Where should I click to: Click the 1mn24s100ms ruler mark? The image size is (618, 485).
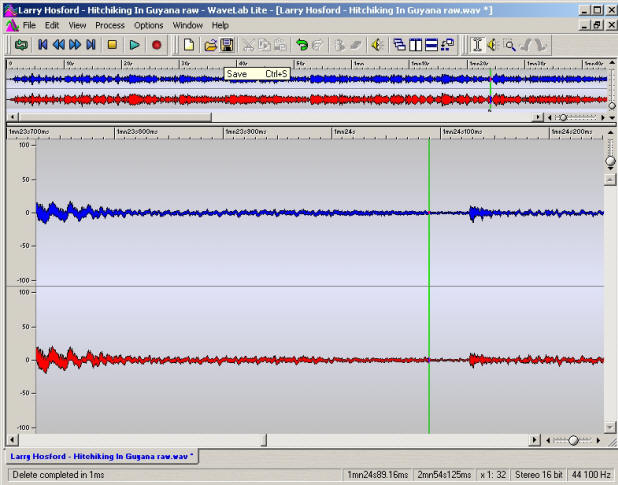(462, 132)
